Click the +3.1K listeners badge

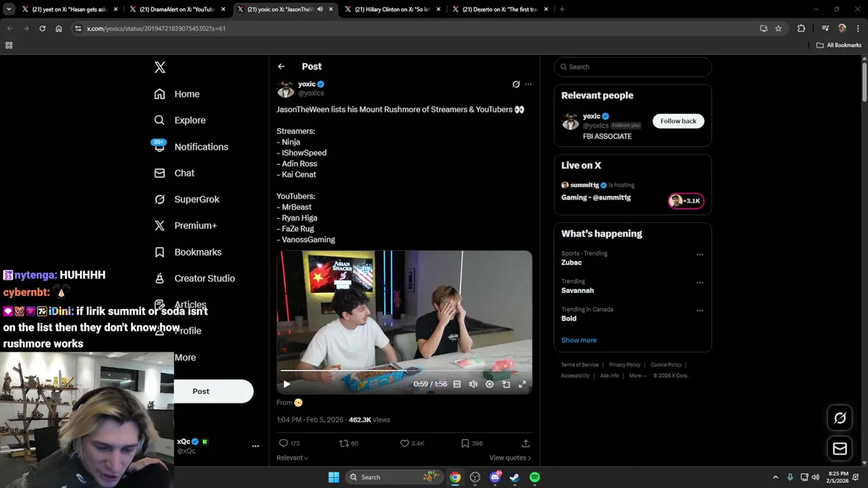(686, 201)
